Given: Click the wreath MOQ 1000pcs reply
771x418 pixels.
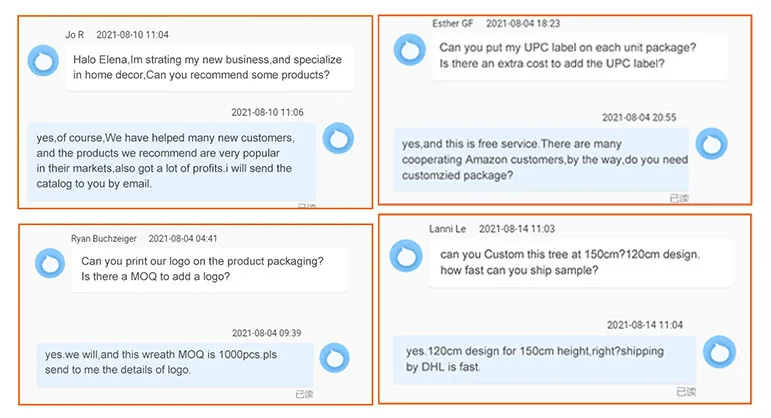Looking at the screenshot, I should point(172,362).
